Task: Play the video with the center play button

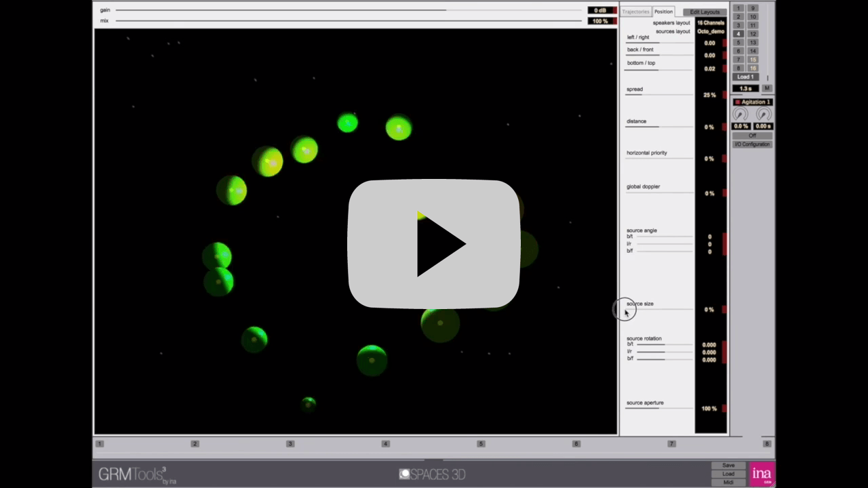Action: (434, 244)
